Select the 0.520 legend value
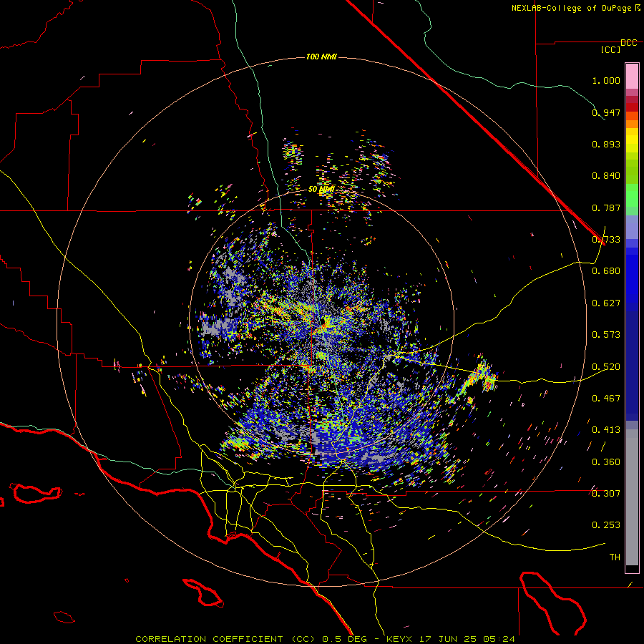This screenshot has height=644, width=644. [x=606, y=367]
